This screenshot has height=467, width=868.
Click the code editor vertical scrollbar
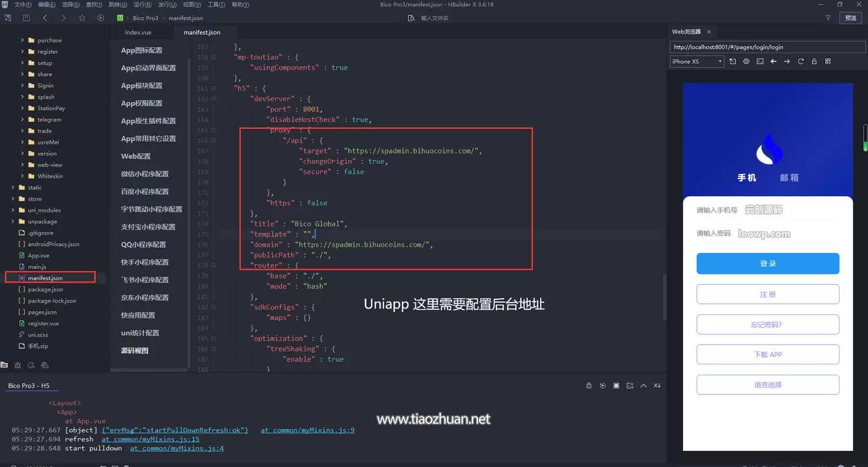pyautogui.click(x=664, y=296)
